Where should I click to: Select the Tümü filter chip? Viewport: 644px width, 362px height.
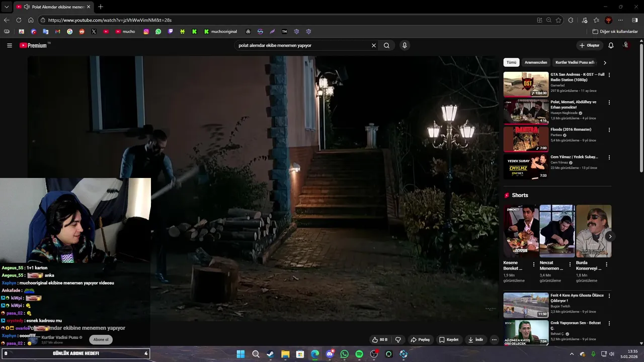(511, 62)
